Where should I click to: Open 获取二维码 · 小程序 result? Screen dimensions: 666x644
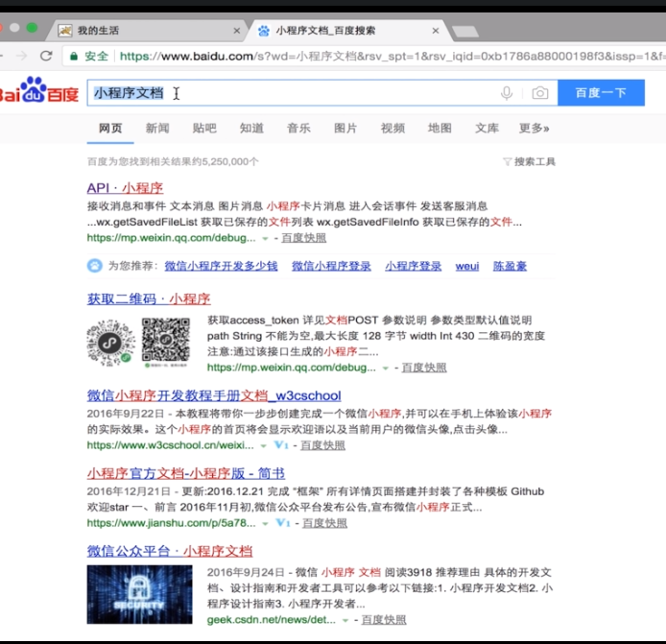coord(149,299)
